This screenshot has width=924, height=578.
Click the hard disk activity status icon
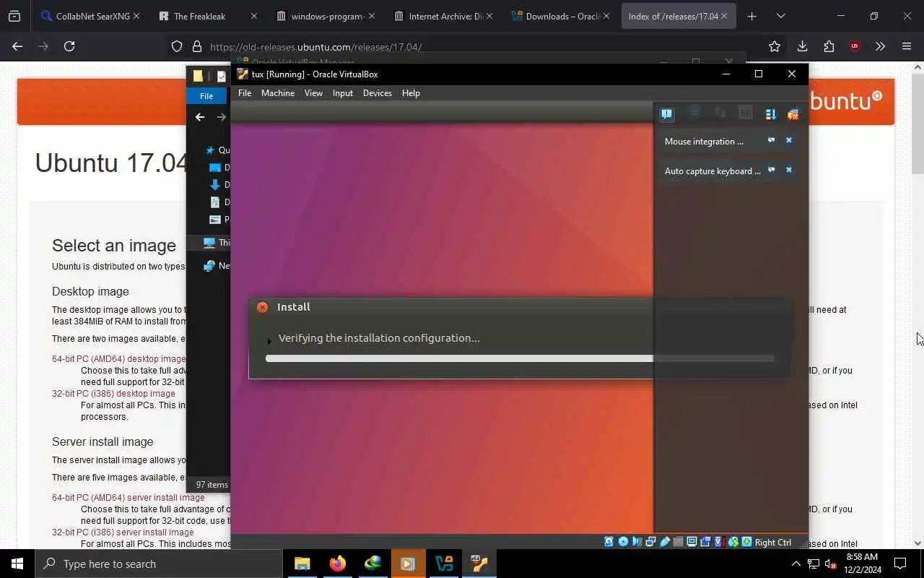609,542
